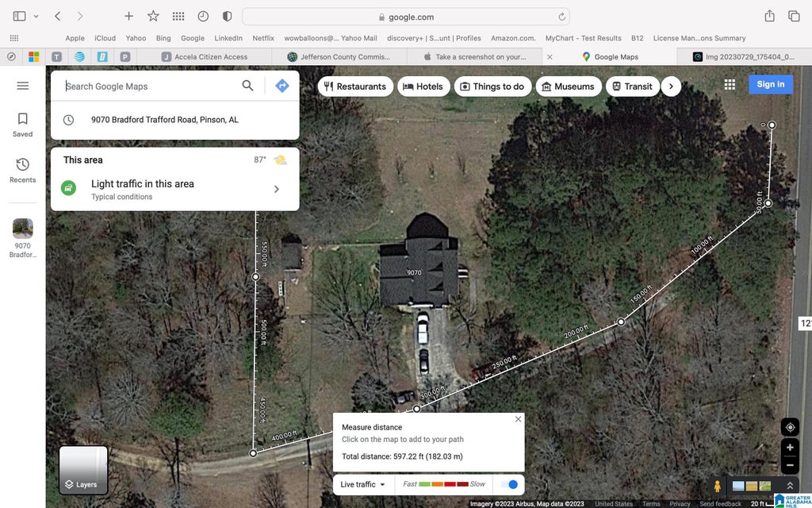812x508 pixels.
Task: Zoom in with the plus button
Action: (x=791, y=448)
